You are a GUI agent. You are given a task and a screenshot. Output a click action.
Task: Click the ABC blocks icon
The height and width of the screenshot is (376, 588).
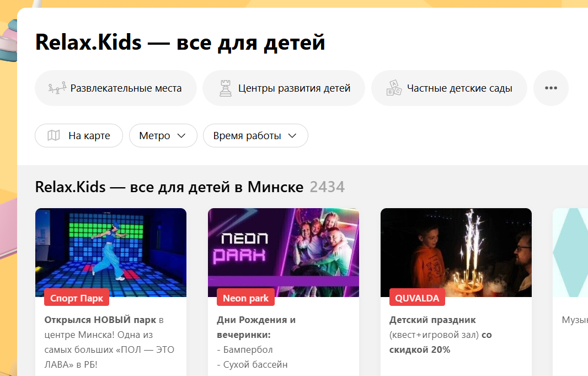point(394,88)
